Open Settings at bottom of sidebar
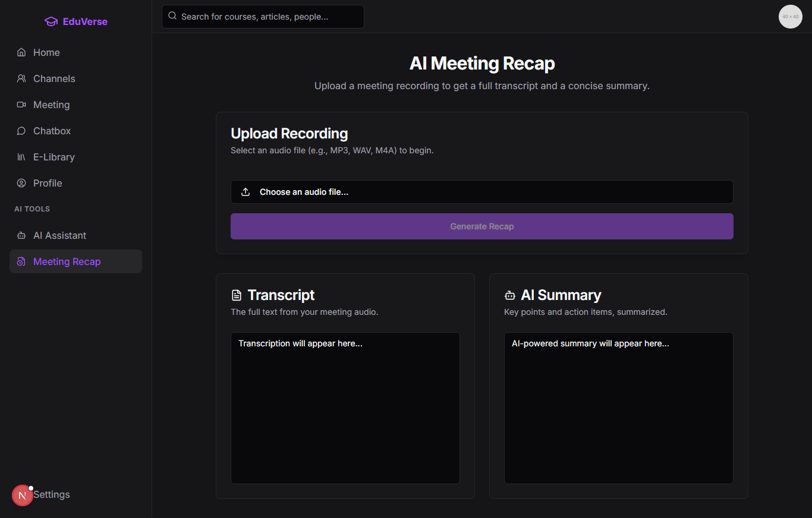812x518 pixels. [52, 494]
